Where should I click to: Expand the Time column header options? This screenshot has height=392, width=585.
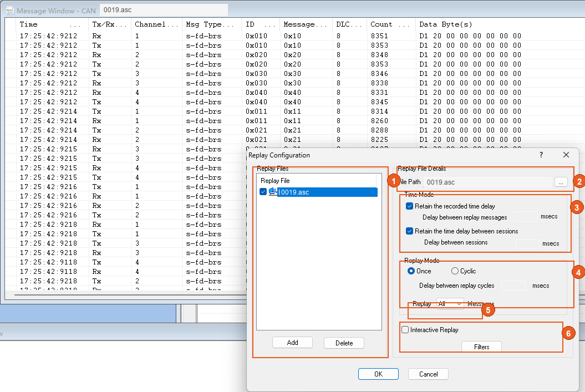(75, 26)
